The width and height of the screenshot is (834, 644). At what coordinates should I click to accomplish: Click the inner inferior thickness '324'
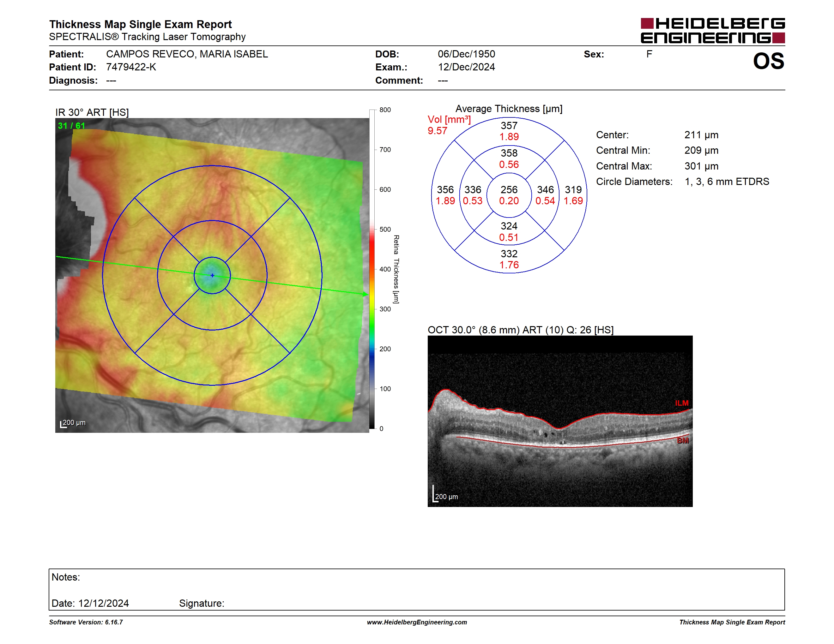509,226
